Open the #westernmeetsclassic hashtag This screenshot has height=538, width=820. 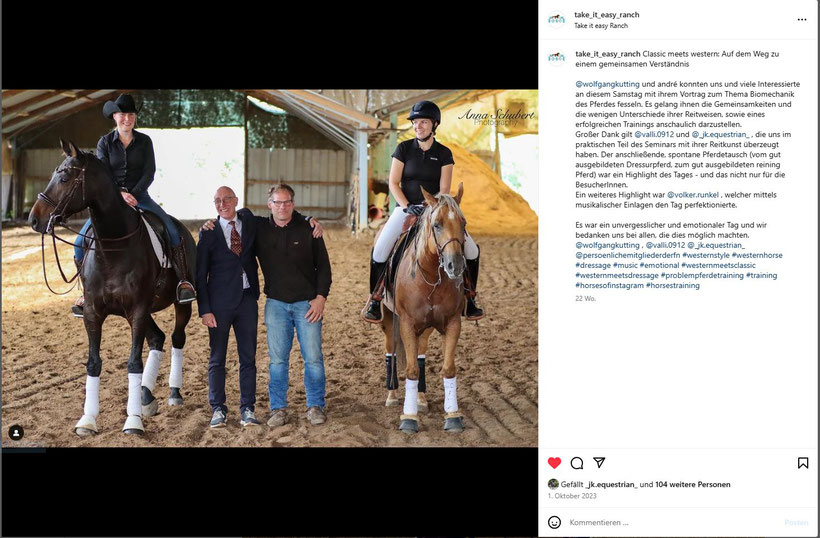click(x=718, y=266)
